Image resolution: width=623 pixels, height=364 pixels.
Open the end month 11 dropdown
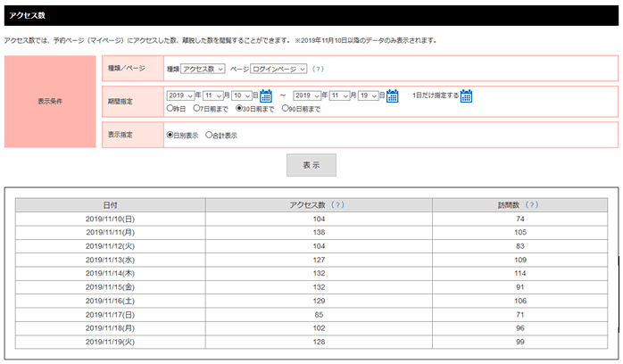coord(340,95)
